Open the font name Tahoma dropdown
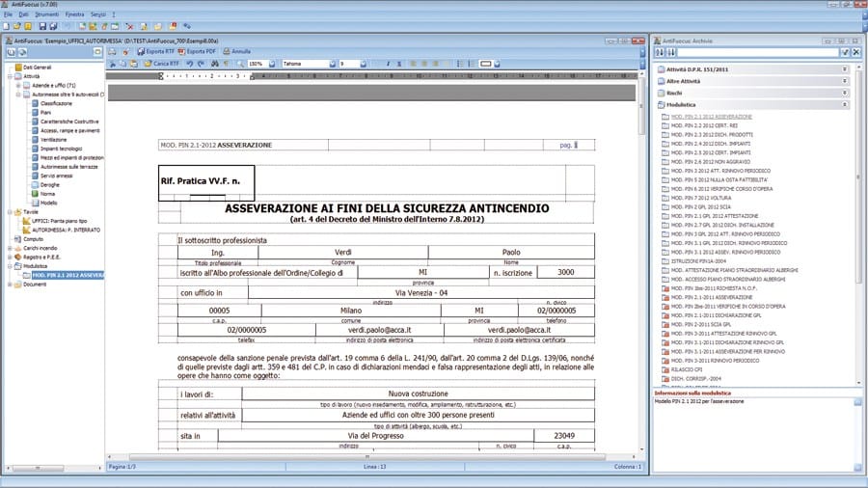 coord(331,64)
